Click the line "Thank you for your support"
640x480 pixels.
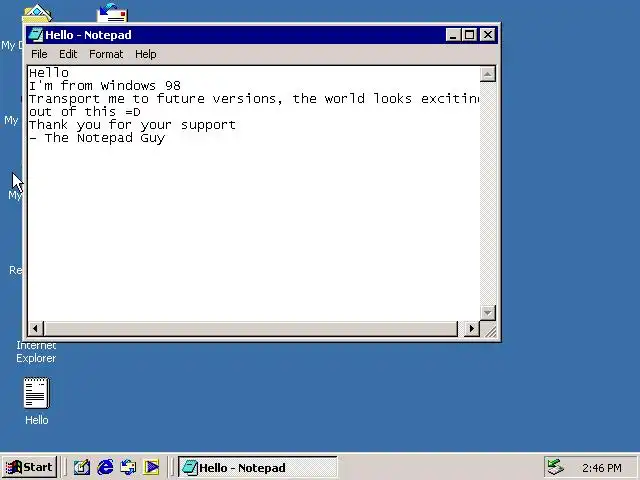(132, 125)
